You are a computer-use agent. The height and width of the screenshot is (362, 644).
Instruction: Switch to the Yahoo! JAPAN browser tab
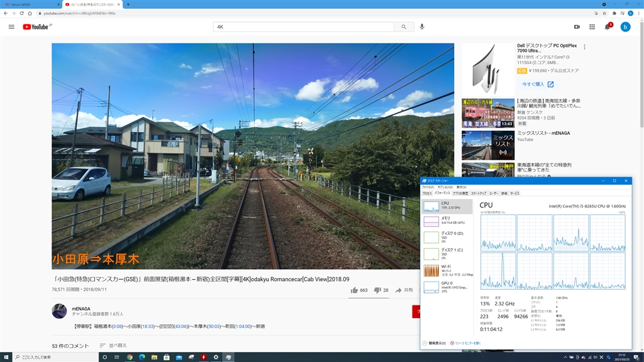[x=31, y=4]
